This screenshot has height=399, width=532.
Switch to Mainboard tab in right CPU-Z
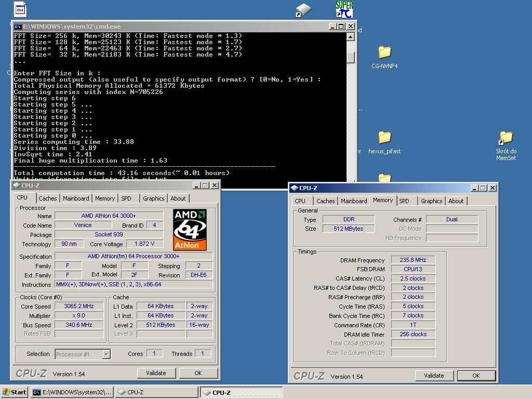(x=354, y=201)
